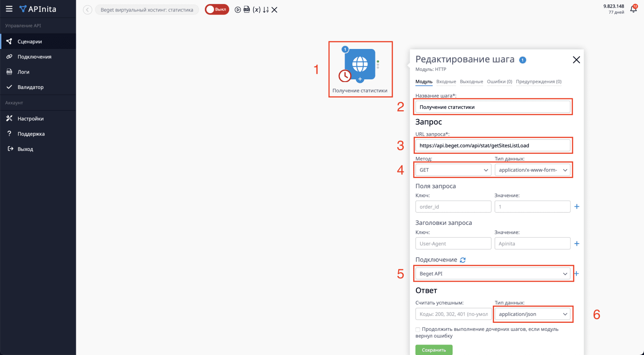The width and height of the screenshot is (644, 355).
Task: Expand the Метод dropdown showing GET
Action: click(453, 170)
